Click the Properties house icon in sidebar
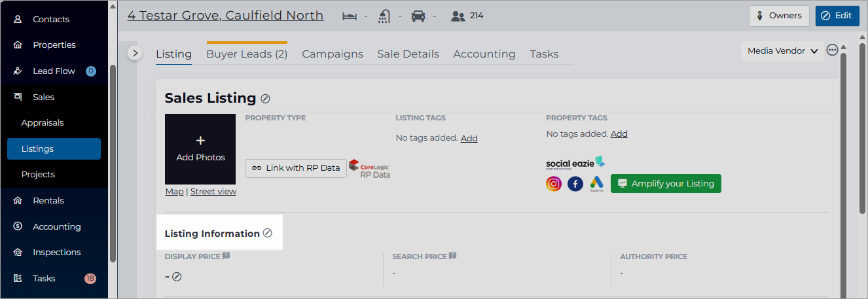868x299 pixels. tap(18, 45)
